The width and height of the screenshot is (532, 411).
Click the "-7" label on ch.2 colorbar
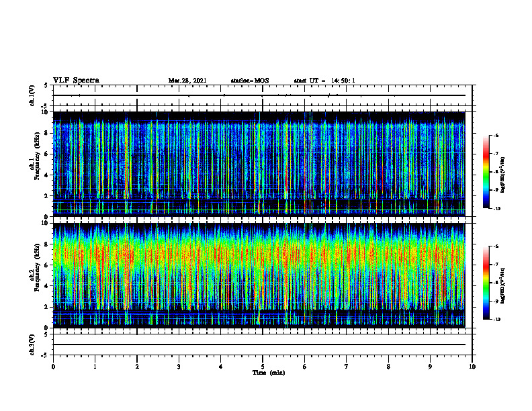496,265
